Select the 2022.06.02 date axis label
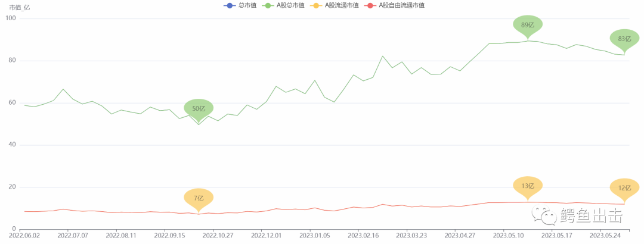The image size is (644, 244). (20, 236)
